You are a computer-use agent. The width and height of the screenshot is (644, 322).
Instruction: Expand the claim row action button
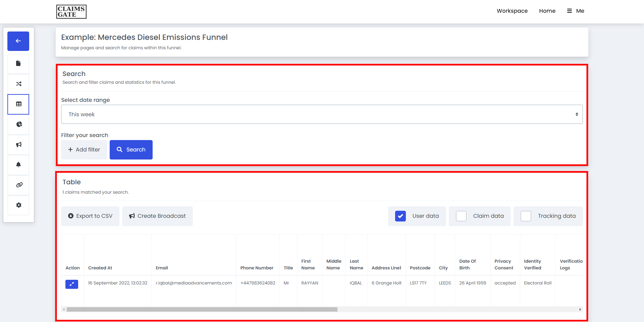(71, 284)
